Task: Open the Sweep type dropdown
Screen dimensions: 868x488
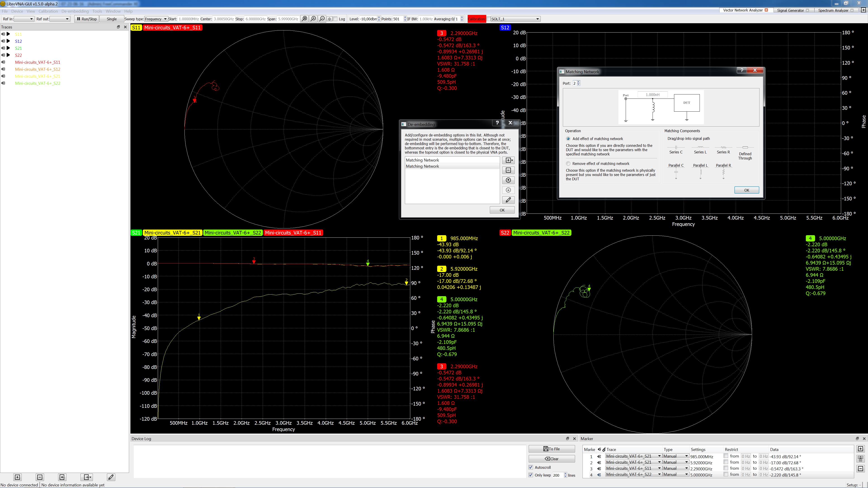Action: point(156,19)
